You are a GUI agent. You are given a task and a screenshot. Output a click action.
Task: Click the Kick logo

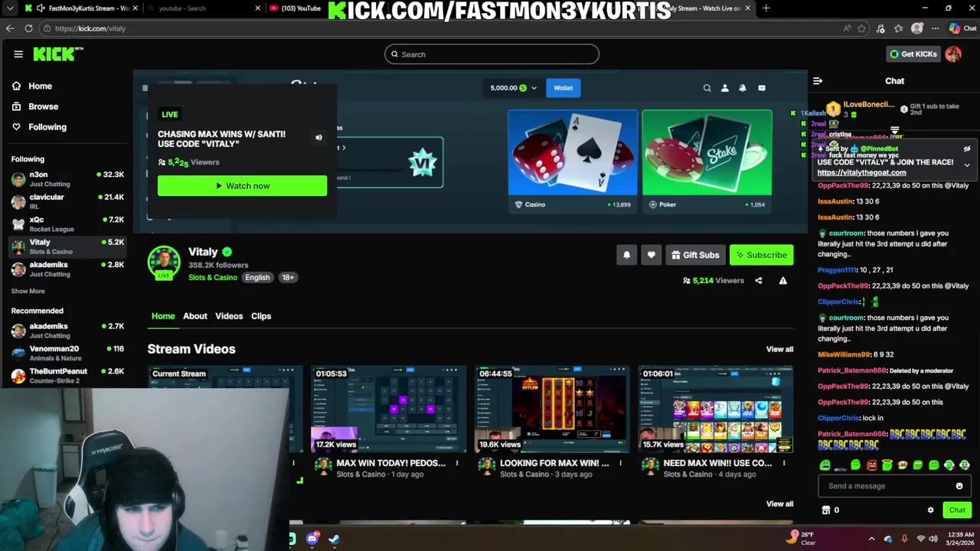[x=57, y=54]
